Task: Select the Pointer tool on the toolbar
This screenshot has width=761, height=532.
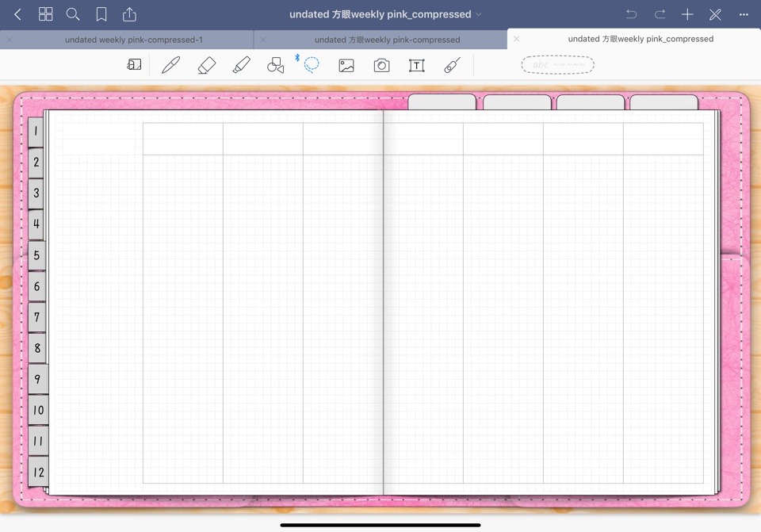Action: 451,64
